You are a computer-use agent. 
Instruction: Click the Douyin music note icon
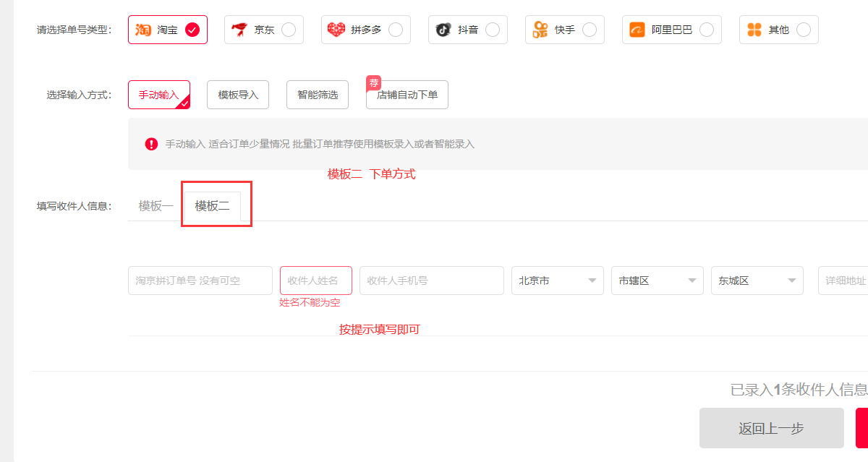pos(443,30)
